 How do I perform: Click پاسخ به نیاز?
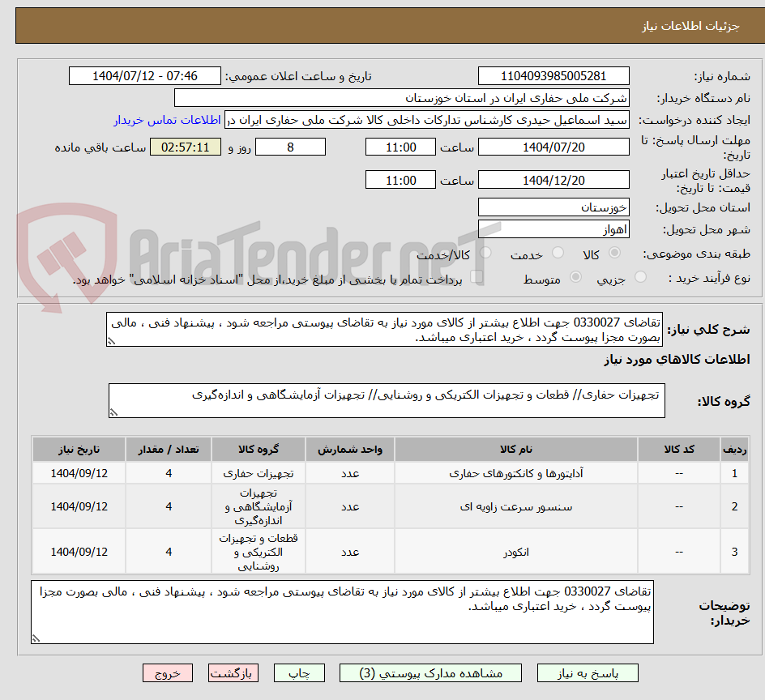tap(588, 672)
